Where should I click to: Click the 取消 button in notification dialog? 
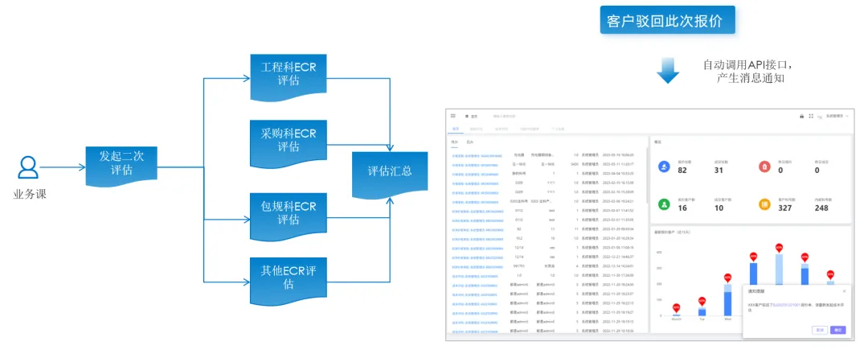820,330
